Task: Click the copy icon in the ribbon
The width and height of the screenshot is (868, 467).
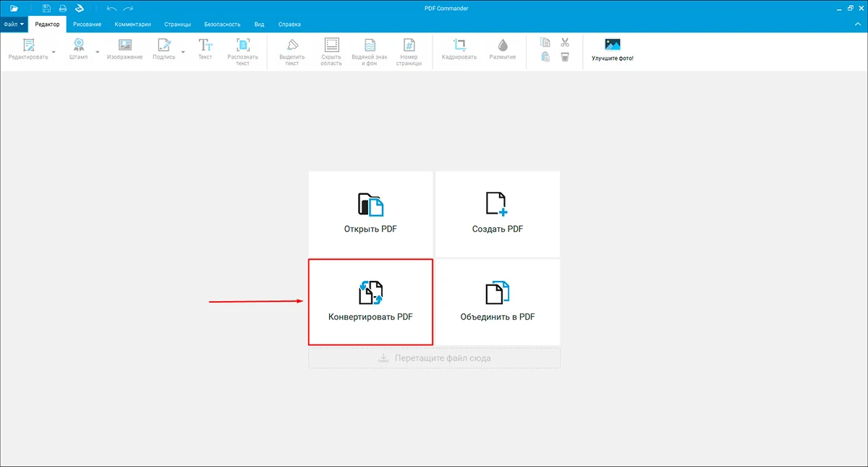Action: 545,43
